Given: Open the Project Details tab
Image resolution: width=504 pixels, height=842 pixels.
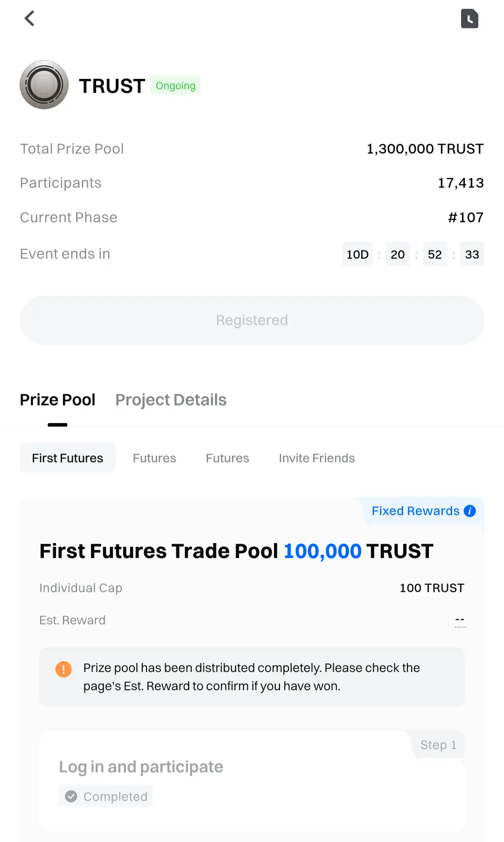Looking at the screenshot, I should [171, 400].
